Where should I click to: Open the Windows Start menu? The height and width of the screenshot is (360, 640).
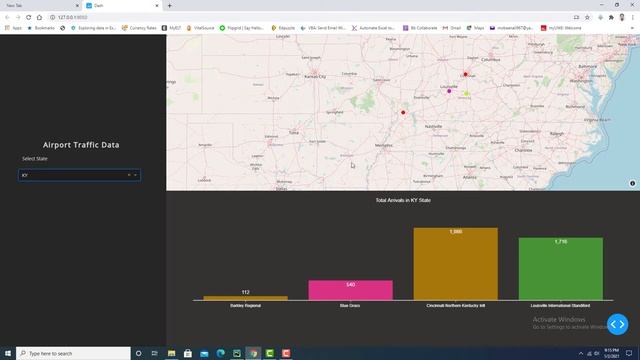[x=8, y=353]
